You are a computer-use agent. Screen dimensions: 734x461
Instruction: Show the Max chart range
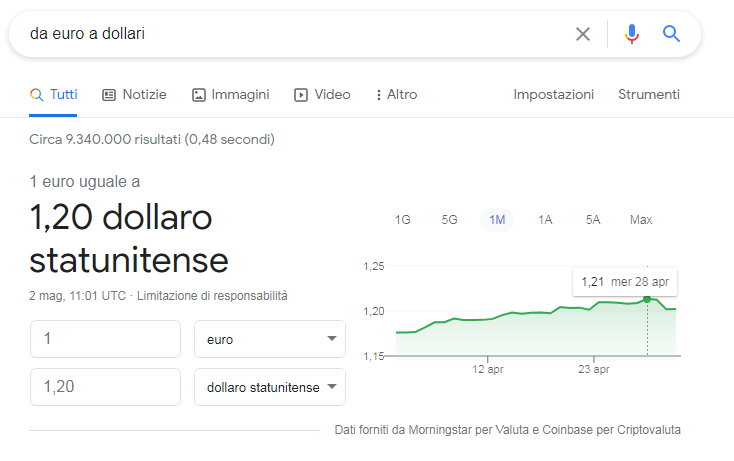click(x=641, y=220)
